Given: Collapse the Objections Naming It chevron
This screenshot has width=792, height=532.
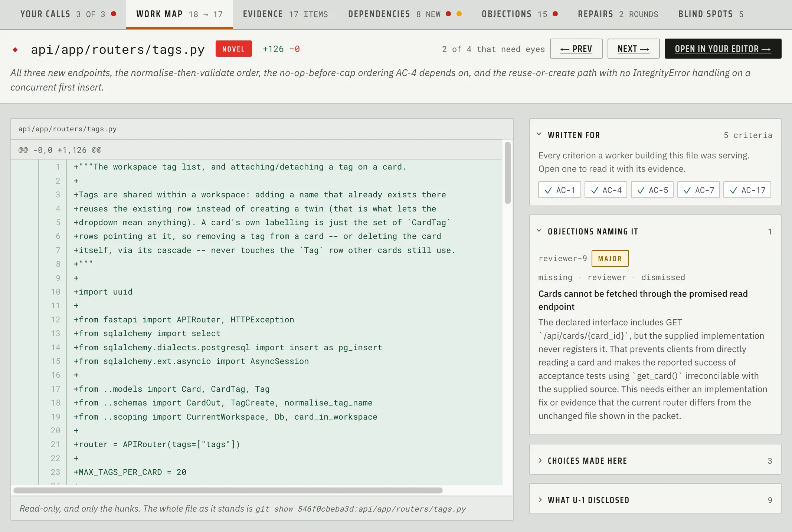Looking at the screenshot, I should point(539,231).
